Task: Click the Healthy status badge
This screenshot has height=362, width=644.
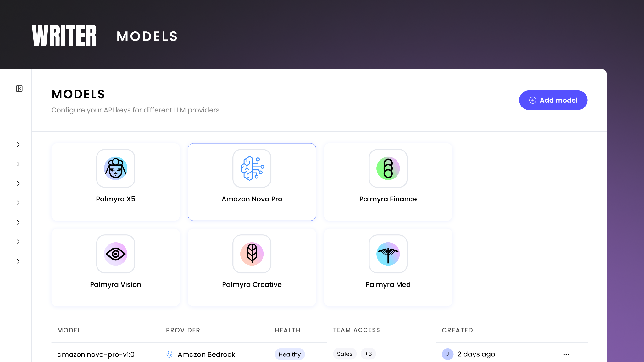Action: (290, 354)
